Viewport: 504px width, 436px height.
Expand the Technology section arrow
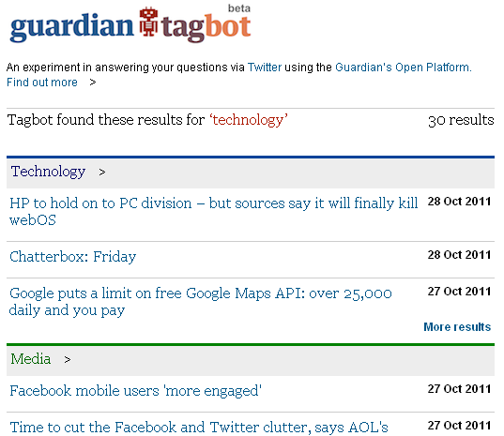(102, 173)
